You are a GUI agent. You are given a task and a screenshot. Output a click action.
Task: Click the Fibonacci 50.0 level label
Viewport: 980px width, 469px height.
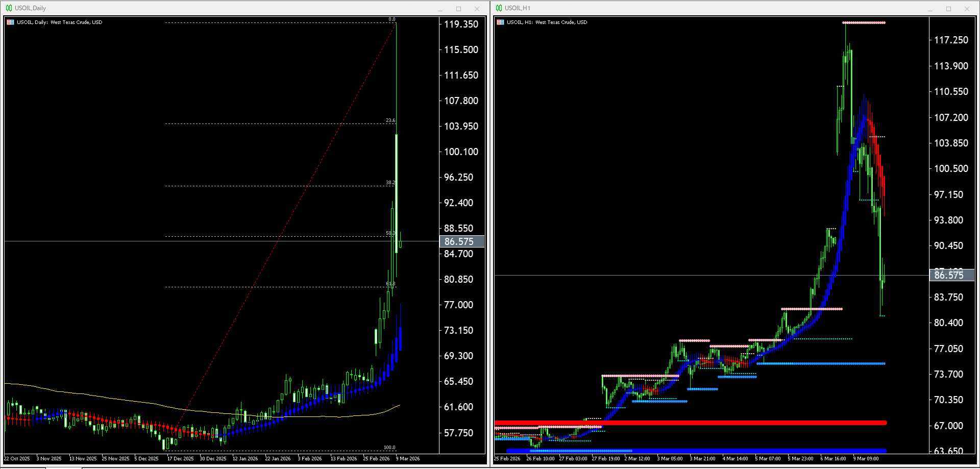(x=390, y=233)
